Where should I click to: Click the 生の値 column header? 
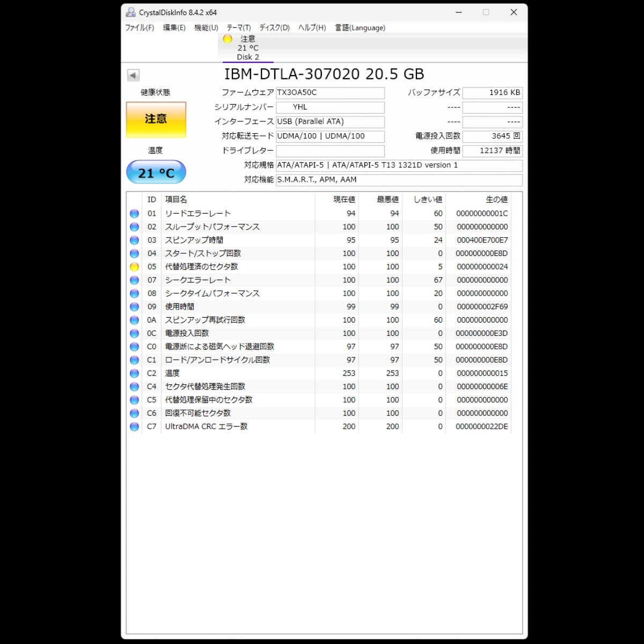coord(497,200)
